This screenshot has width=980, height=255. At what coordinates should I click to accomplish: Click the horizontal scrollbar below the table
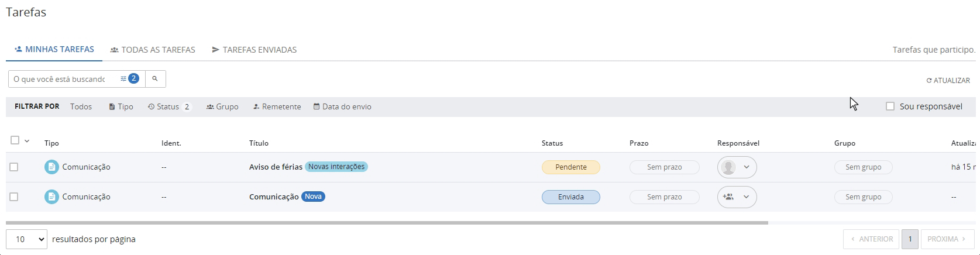pos(386,223)
